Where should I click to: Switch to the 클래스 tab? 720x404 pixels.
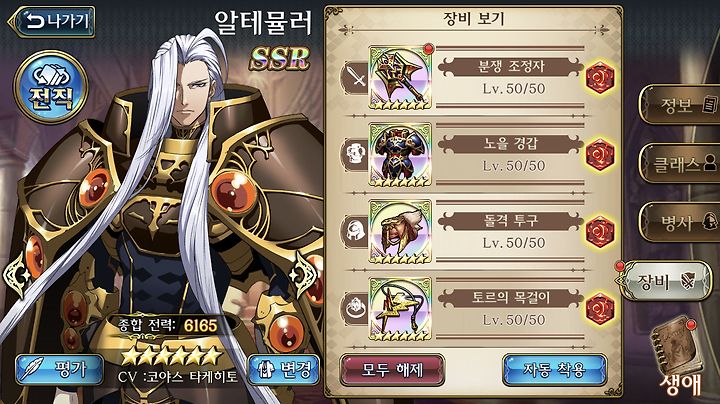pyautogui.click(x=681, y=164)
